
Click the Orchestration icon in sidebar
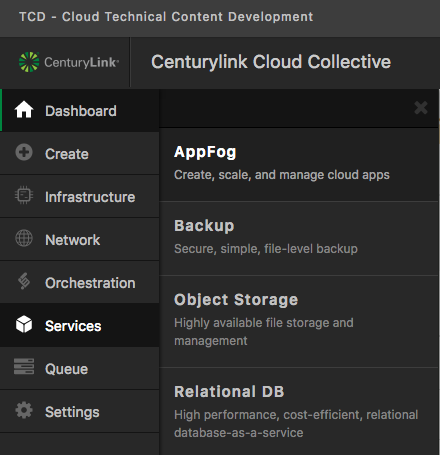24,281
